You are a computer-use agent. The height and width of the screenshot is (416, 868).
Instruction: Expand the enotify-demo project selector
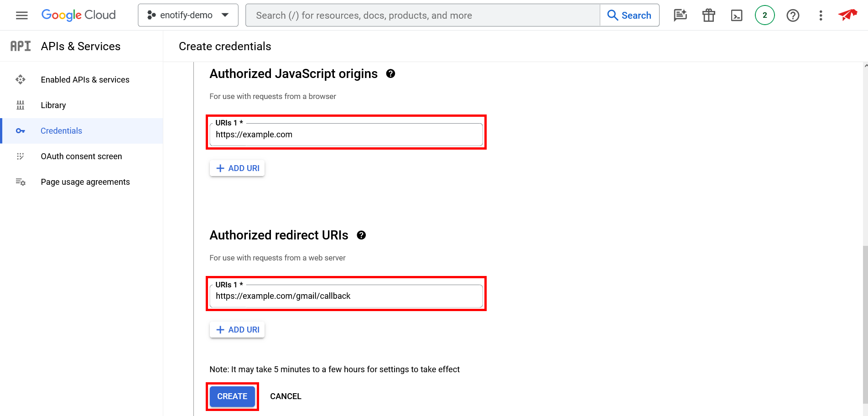tap(188, 16)
